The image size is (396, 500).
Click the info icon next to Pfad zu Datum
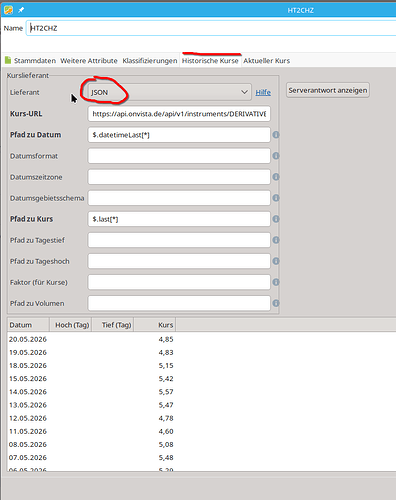pyautogui.click(x=276, y=135)
